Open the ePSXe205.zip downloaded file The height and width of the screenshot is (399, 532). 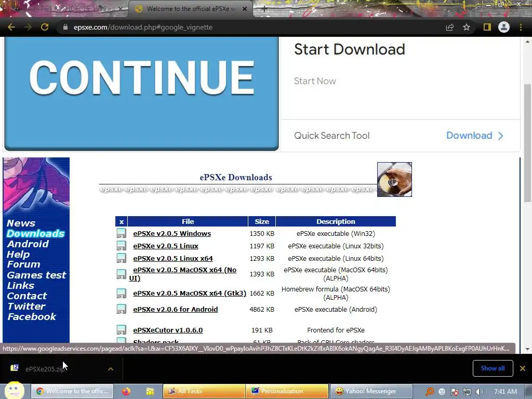click(x=45, y=369)
